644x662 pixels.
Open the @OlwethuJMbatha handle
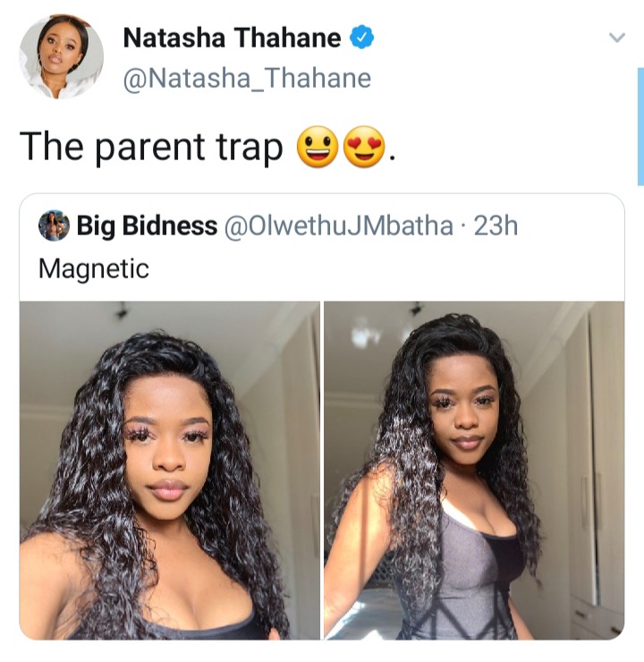coord(339,225)
